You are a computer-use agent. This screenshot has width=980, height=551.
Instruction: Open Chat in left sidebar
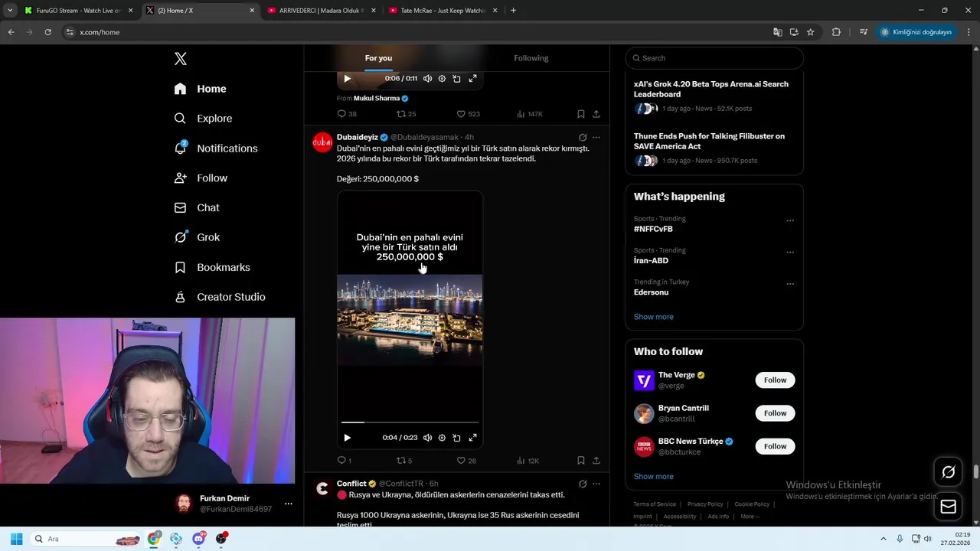coord(197,208)
